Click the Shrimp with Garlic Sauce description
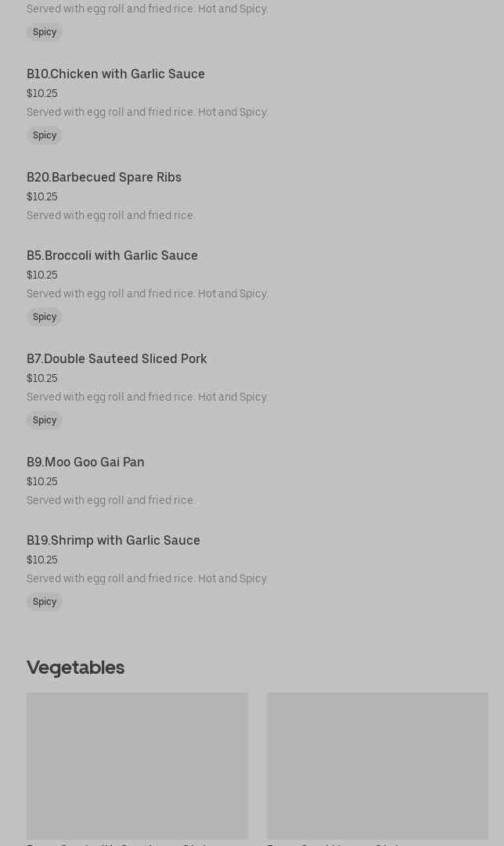 pyautogui.click(x=147, y=578)
